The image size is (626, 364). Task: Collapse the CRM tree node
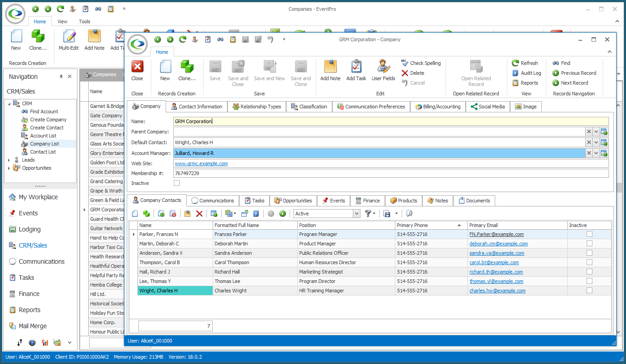click(9, 103)
